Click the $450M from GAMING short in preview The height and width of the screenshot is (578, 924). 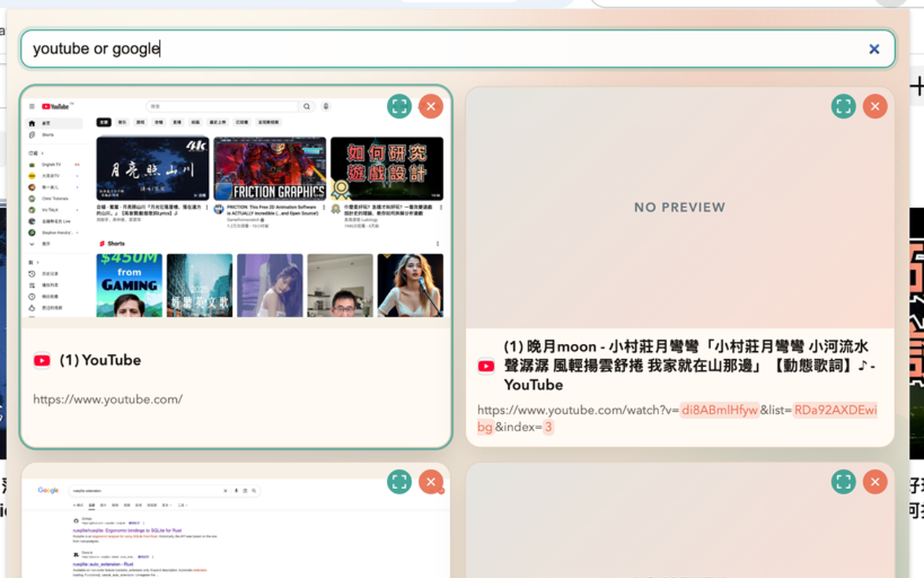pyautogui.click(x=129, y=285)
